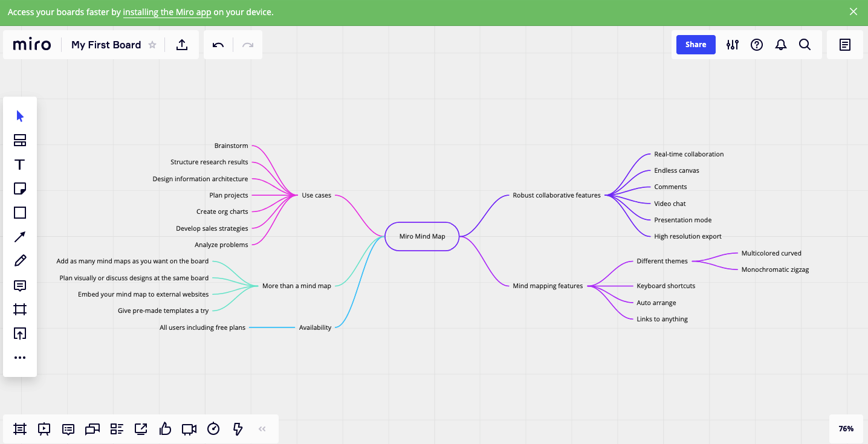Select the Availability node
The width and height of the screenshot is (868, 444).
(316, 327)
